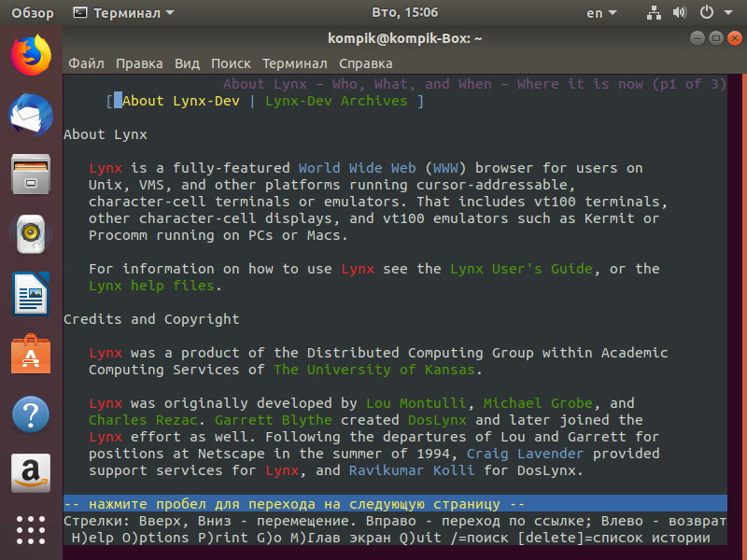The width and height of the screenshot is (747, 560).
Task: Open the en keyboard layout dropdown
Action: click(x=601, y=13)
